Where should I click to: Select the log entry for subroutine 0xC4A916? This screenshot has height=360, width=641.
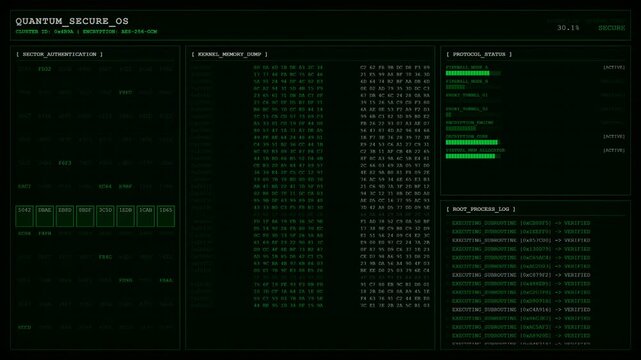click(521, 309)
